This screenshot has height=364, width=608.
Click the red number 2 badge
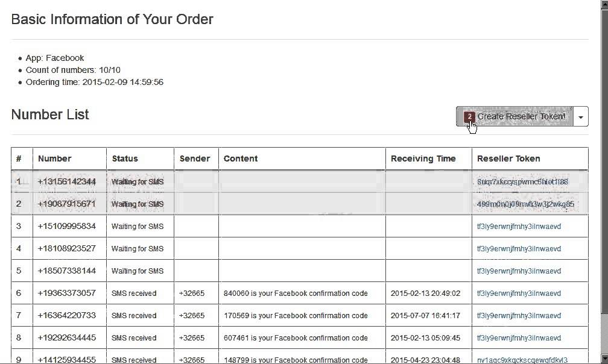[469, 116]
